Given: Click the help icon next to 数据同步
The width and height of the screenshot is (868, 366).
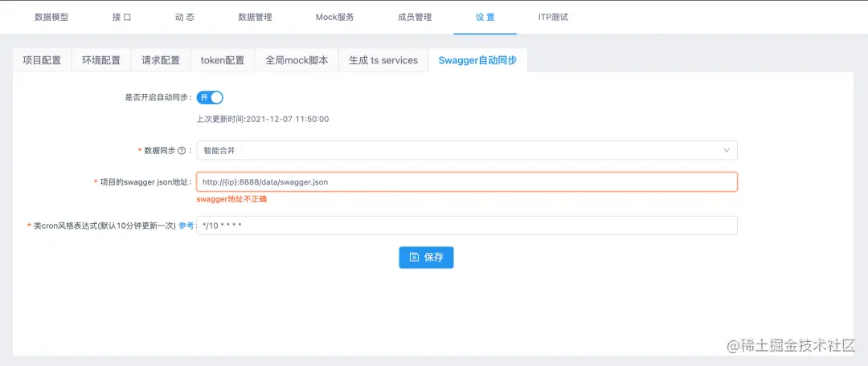Looking at the screenshot, I should click(181, 150).
